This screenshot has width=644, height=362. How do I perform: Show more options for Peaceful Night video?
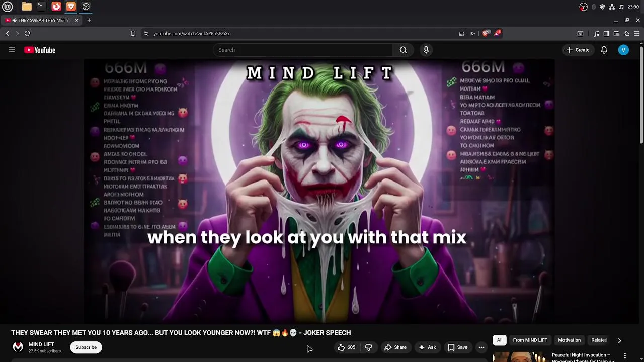(x=625, y=356)
